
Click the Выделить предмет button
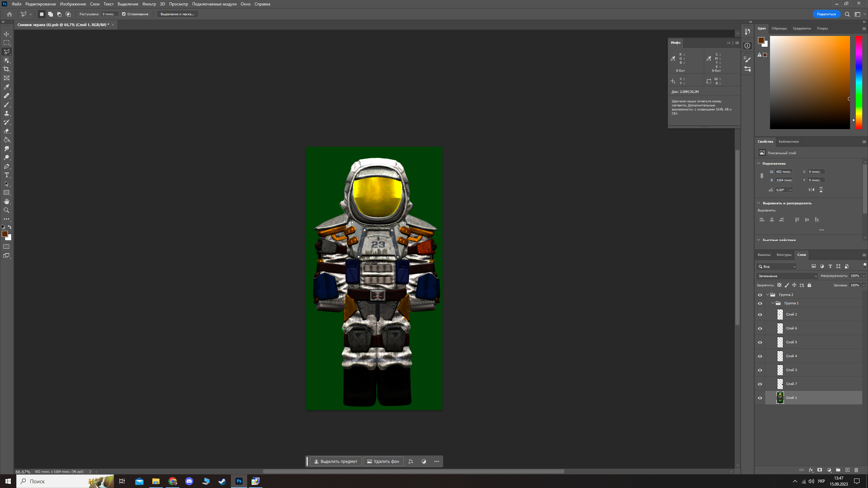[x=336, y=462]
